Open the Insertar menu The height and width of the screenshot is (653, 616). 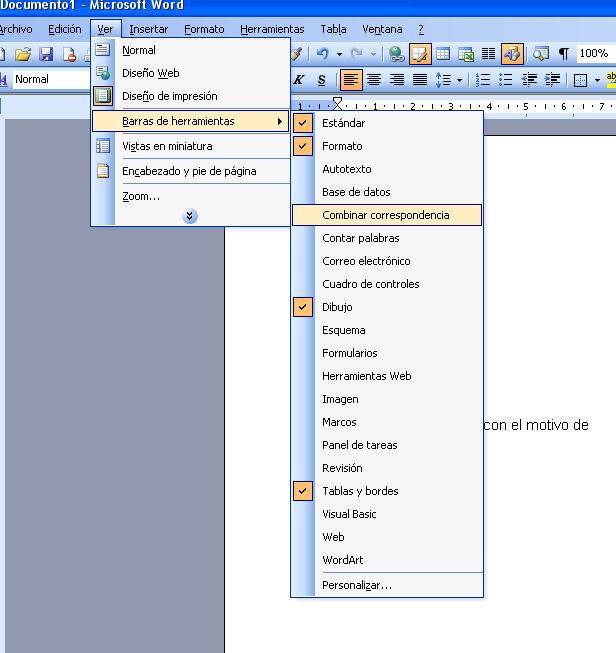click(x=149, y=29)
